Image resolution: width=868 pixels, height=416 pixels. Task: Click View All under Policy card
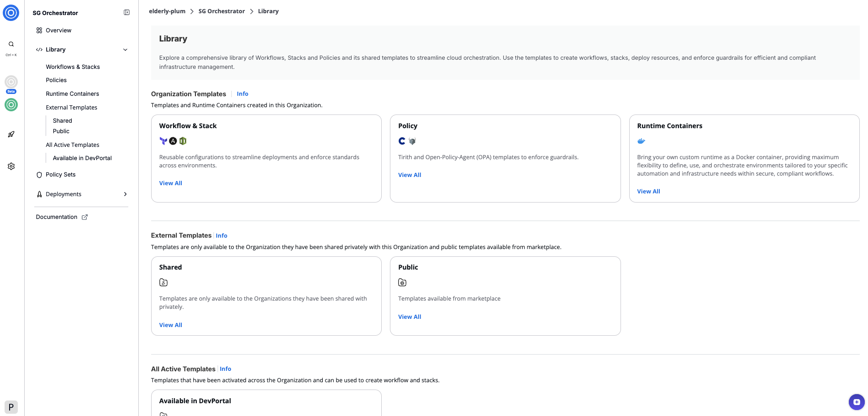409,175
